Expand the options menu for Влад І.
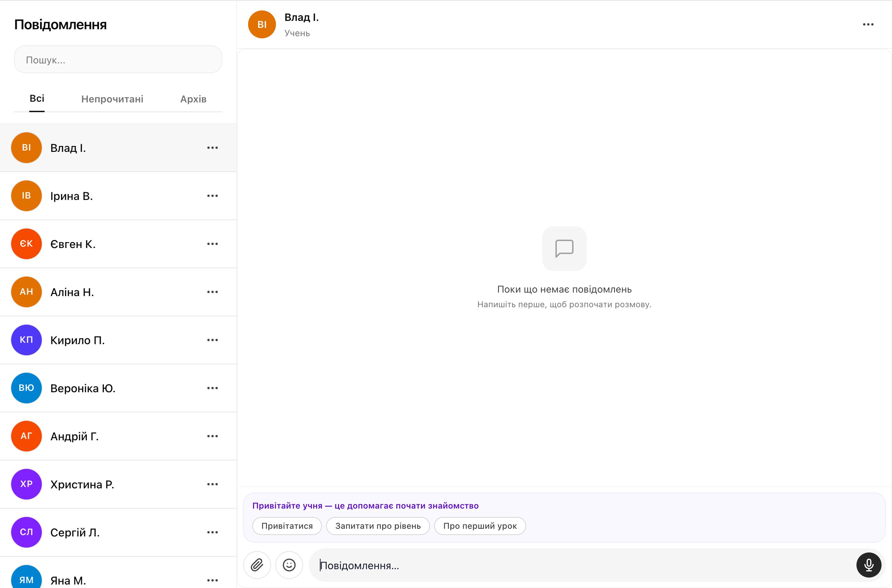The width and height of the screenshot is (892, 588). coord(212,148)
